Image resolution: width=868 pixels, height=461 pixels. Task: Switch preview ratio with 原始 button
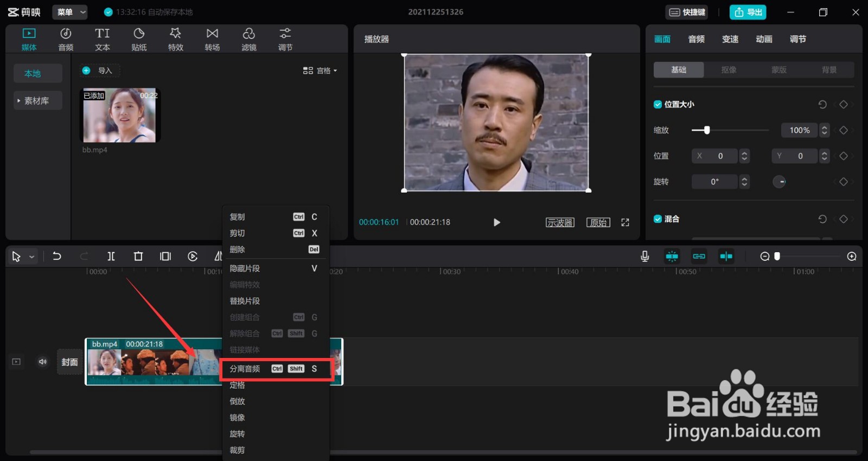(x=598, y=222)
